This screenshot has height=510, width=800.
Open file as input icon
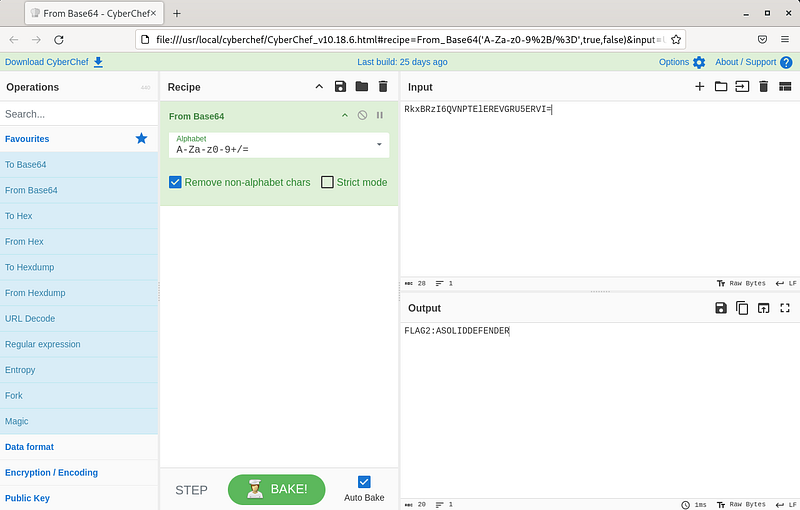742,87
